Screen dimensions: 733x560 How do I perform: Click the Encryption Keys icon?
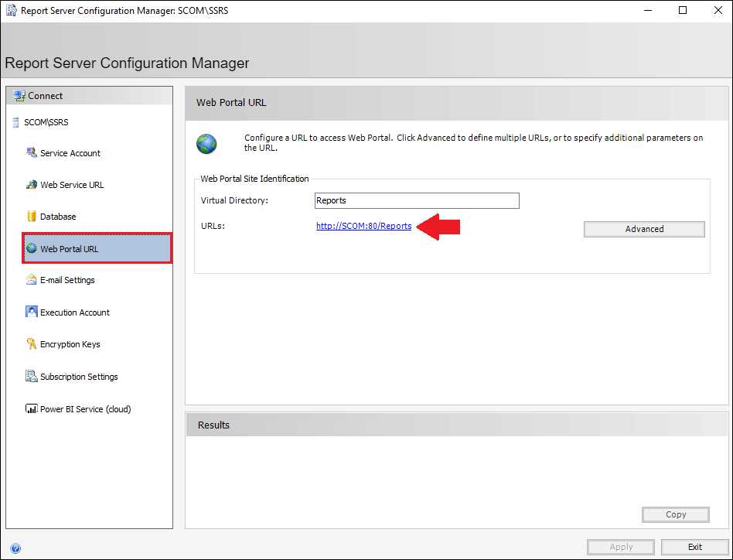pyautogui.click(x=32, y=344)
